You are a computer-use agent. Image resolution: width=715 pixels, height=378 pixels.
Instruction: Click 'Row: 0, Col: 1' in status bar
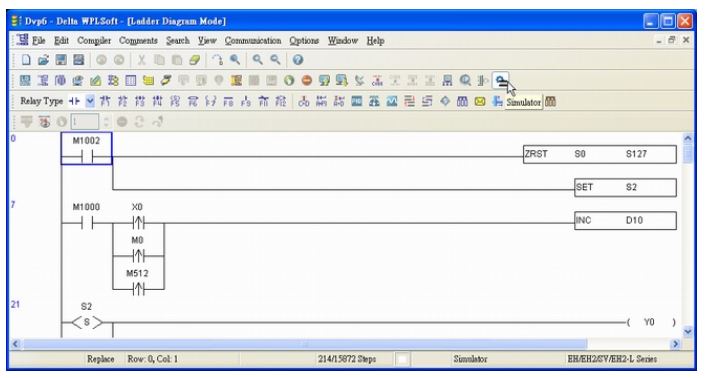[x=153, y=359]
